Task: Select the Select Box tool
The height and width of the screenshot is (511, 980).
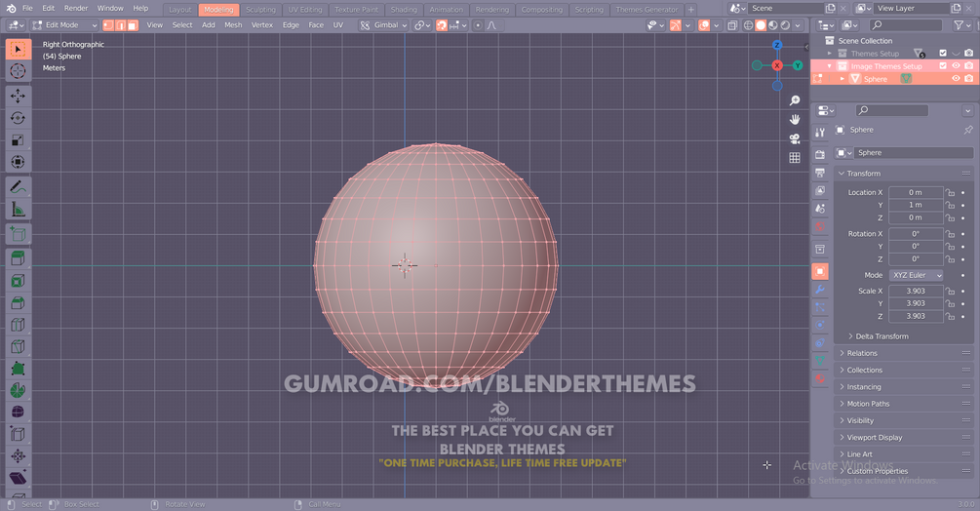Action: (19, 50)
